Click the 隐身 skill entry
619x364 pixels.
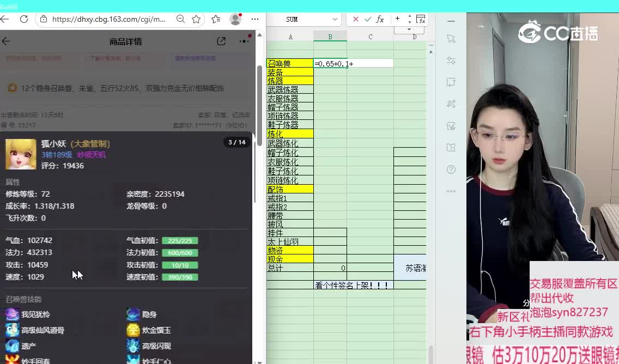(x=149, y=314)
